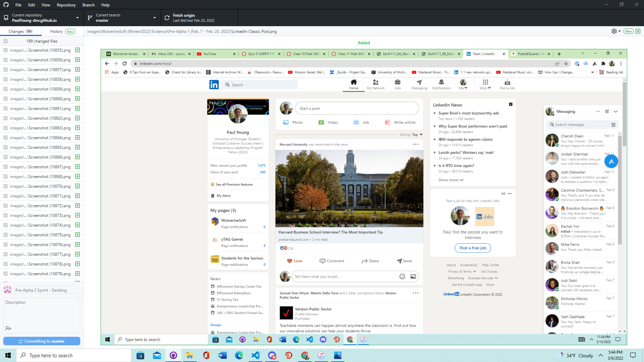Click the GitHub logo in the title bar
This screenshot has width=644, height=362.
[6, 5]
